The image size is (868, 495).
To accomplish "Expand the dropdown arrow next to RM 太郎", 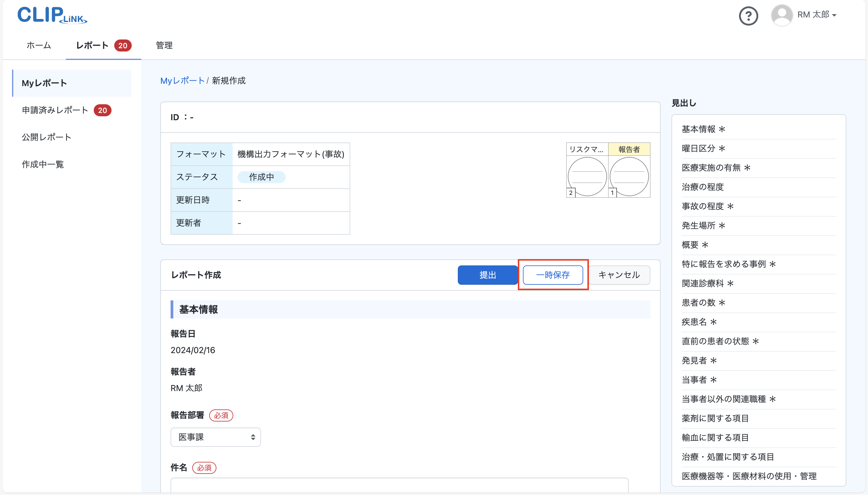I will 834,15.
